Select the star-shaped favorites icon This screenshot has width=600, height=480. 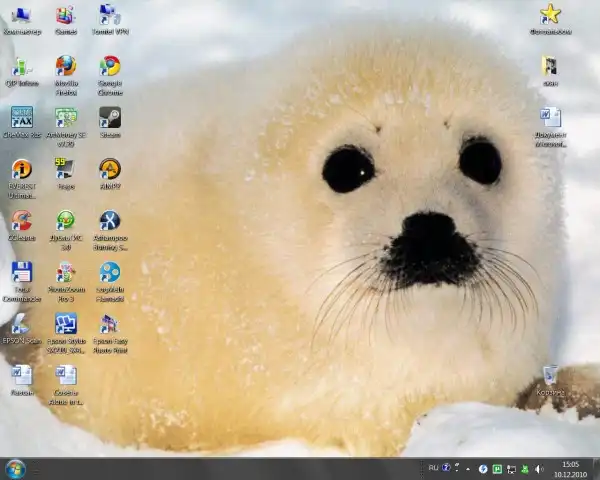550,14
